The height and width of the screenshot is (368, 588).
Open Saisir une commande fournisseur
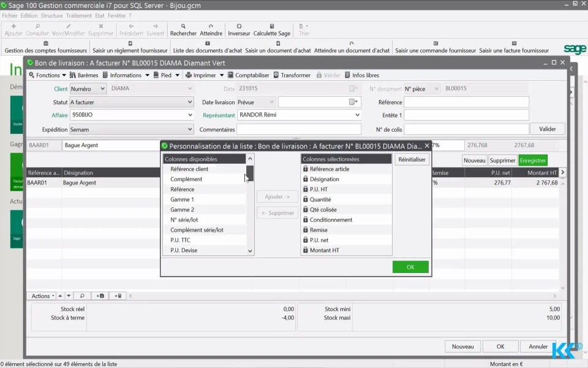435,47
